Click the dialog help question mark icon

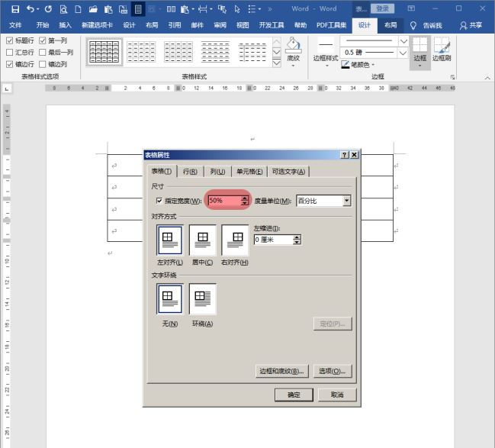(345, 155)
